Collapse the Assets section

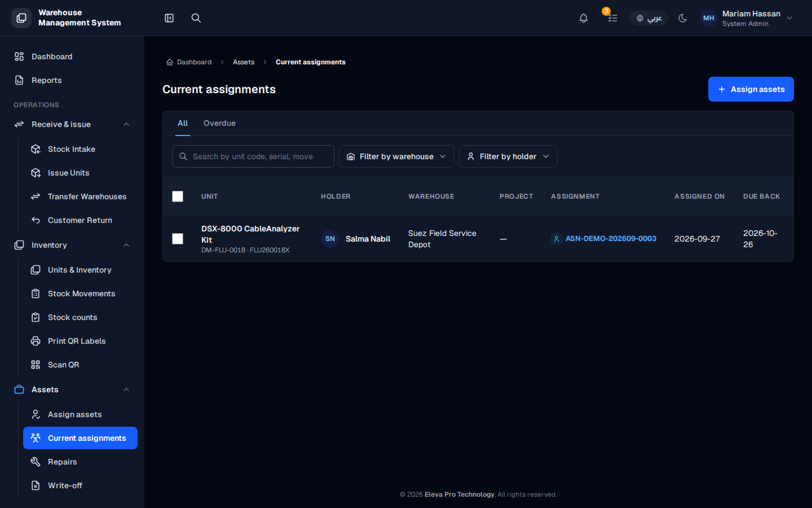pos(72,389)
